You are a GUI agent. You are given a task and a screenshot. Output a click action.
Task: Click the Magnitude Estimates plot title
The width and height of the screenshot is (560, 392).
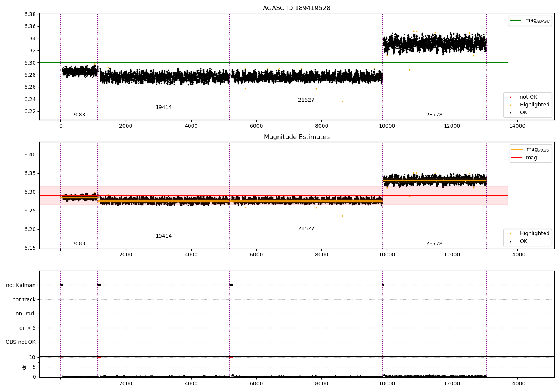pyautogui.click(x=296, y=137)
